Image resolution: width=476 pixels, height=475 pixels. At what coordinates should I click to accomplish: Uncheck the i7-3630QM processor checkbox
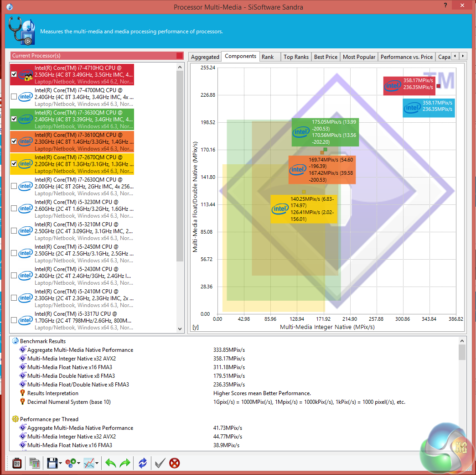click(14, 119)
